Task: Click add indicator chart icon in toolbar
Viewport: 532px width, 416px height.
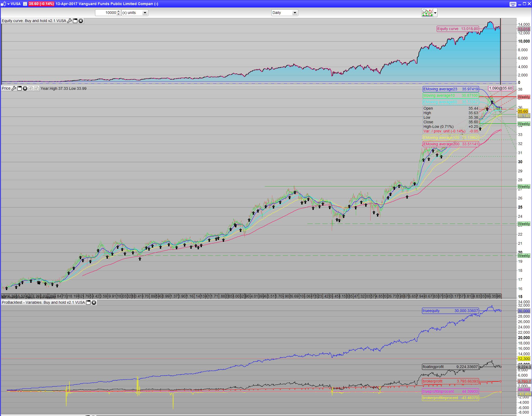Action: coord(427,13)
